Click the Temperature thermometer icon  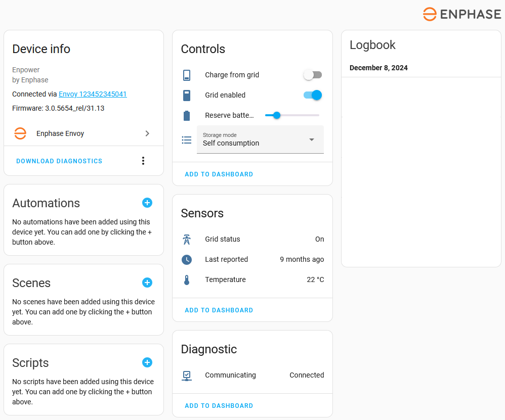click(x=187, y=279)
